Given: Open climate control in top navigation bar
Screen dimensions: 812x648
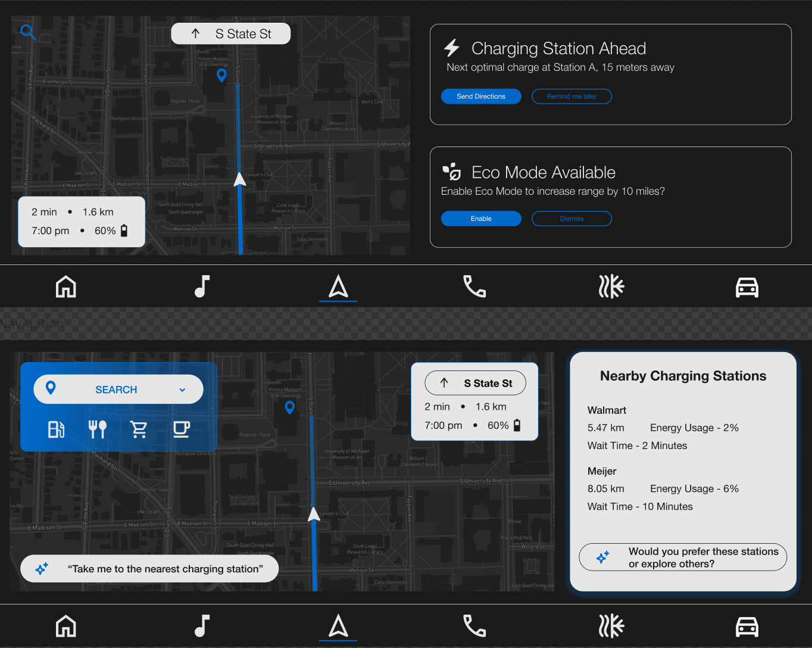Looking at the screenshot, I should tap(611, 286).
